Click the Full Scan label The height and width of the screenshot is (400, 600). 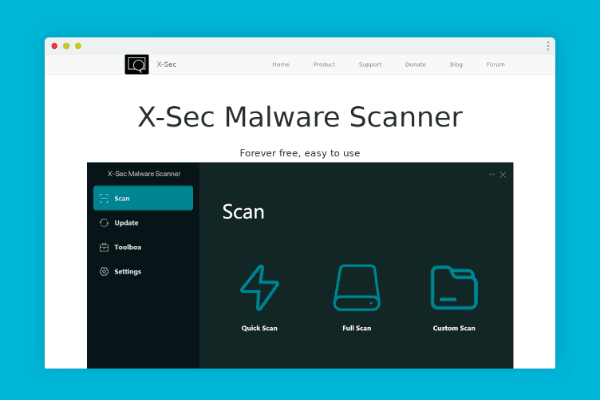357,328
